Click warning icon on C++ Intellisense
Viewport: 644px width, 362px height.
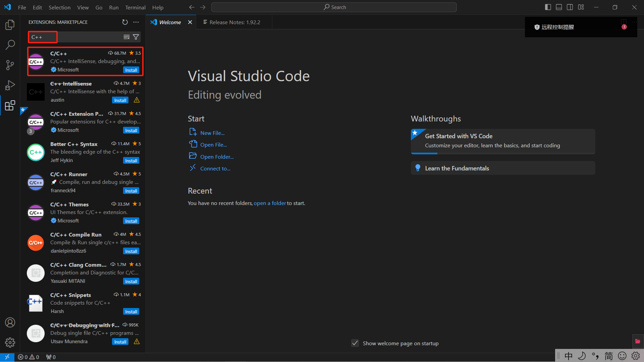tap(137, 100)
